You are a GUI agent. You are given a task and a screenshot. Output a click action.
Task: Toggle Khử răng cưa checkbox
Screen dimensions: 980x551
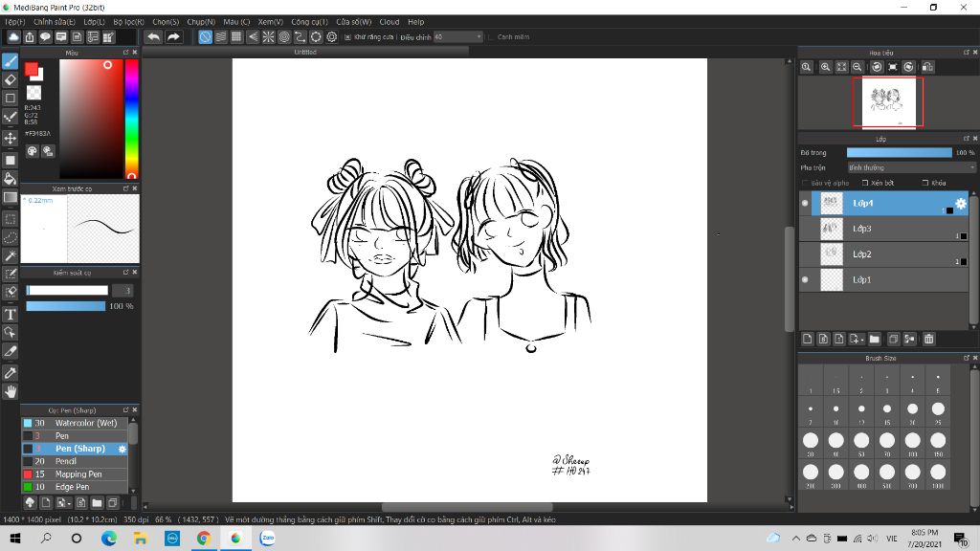click(347, 37)
